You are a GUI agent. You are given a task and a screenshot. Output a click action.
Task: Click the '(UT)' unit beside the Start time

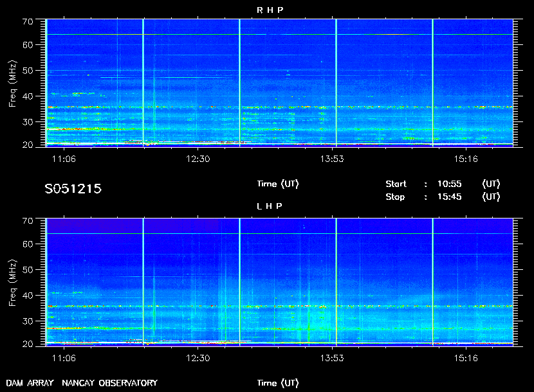[x=491, y=184]
